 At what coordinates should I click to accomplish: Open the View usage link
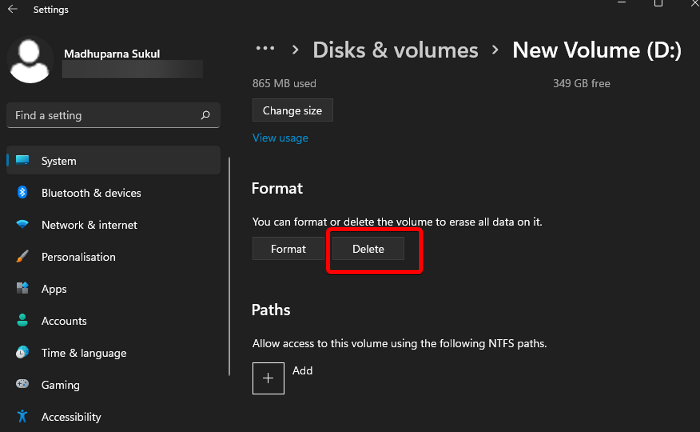point(280,138)
